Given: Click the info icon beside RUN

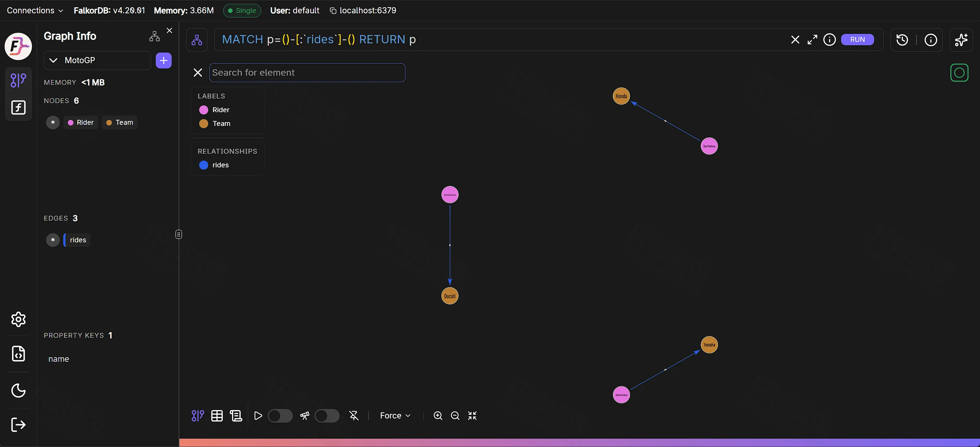Looking at the screenshot, I should [830, 40].
